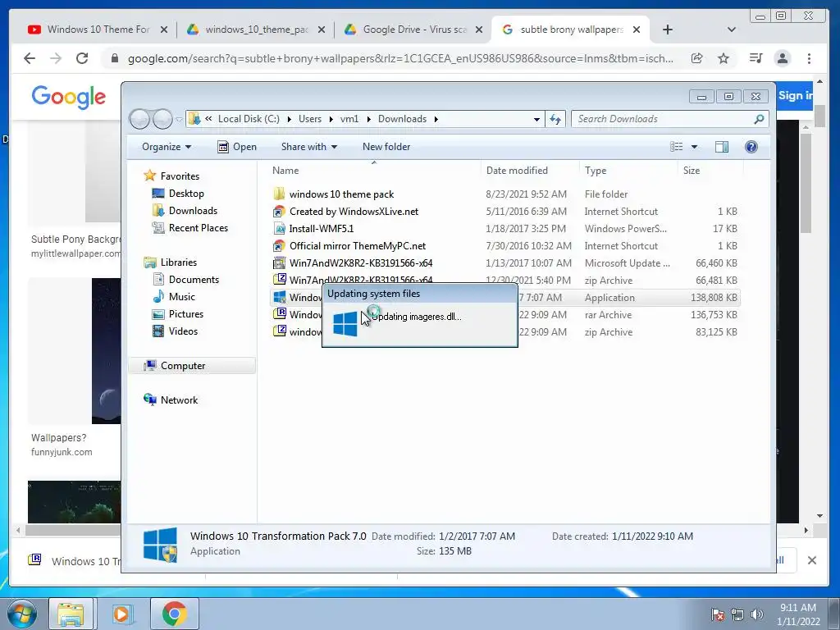The image size is (840, 630).
Task: Select the Install-WMF5.1 file
Action: [313, 228]
